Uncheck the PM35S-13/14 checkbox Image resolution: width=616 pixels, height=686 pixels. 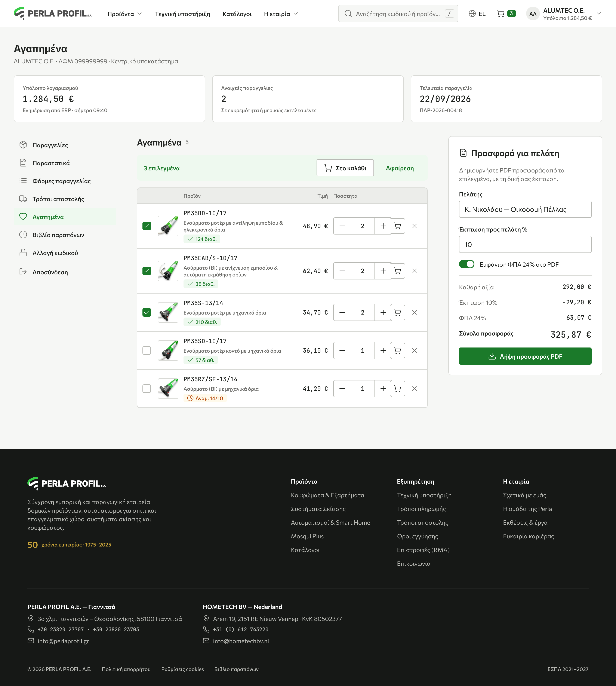pos(147,312)
